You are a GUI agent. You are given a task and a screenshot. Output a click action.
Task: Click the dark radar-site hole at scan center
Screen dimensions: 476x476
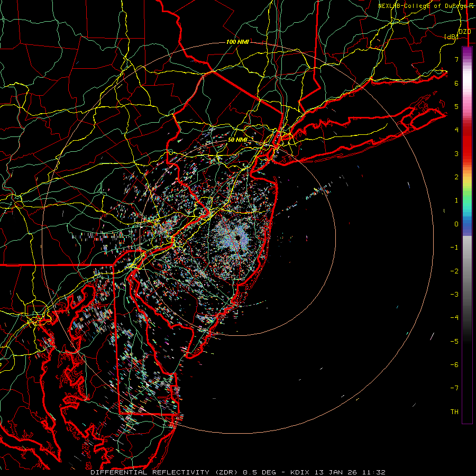pyautogui.click(x=237, y=237)
